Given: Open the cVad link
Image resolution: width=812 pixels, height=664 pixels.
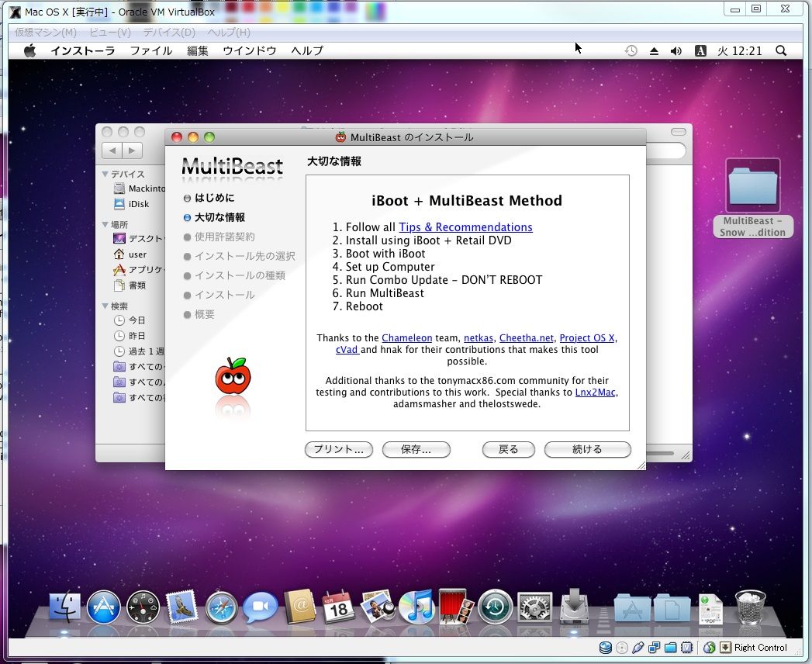Looking at the screenshot, I should [x=347, y=350].
